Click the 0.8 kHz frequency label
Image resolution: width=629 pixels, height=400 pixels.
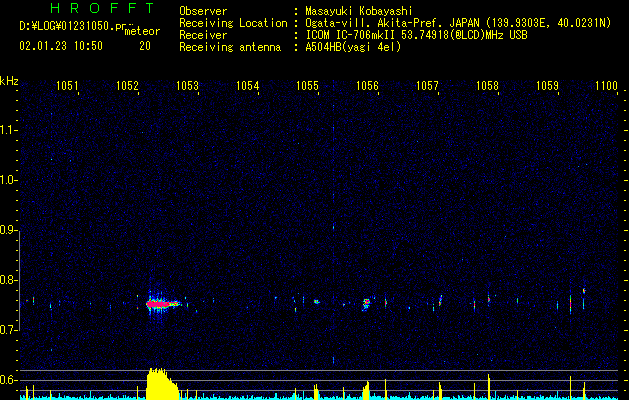[9, 280]
